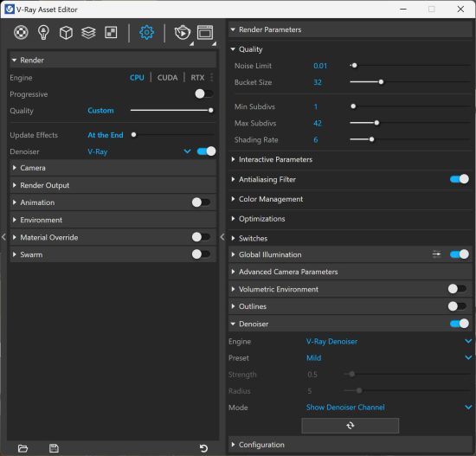Start render with the teapot icon
Screen dimensions: 476x456
click(x=182, y=33)
